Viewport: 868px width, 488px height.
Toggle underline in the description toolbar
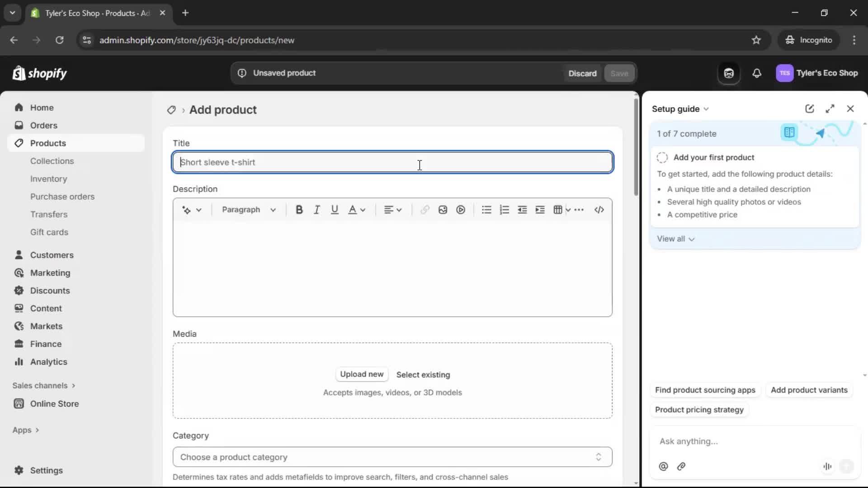335,210
